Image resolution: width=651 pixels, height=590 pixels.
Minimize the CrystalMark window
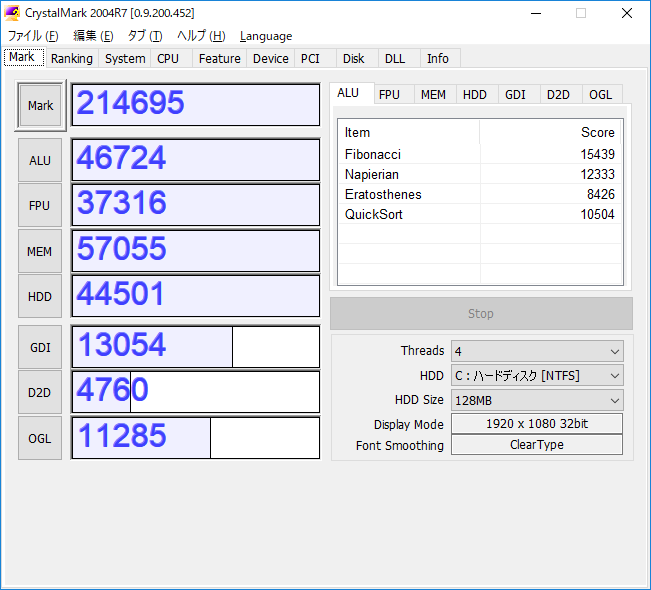pyautogui.click(x=536, y=13)
